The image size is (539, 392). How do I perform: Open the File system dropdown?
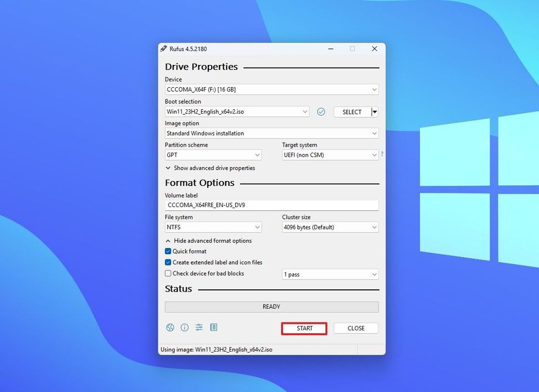213,227
